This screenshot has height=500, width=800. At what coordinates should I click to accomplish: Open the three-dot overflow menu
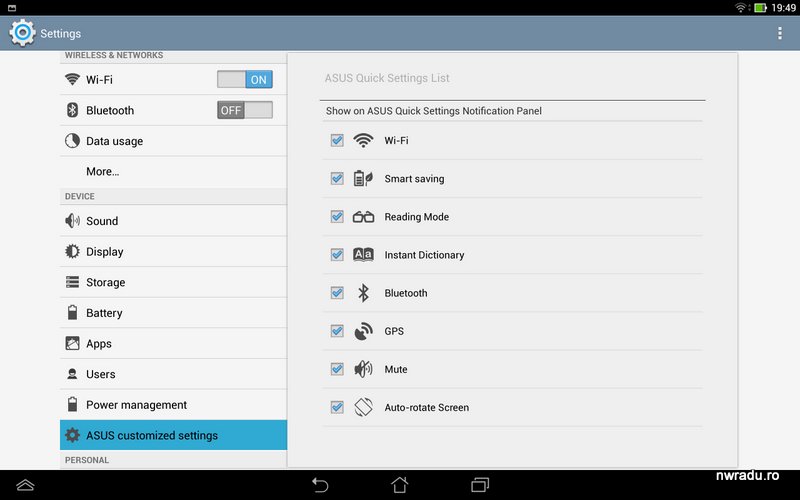pos(779,33)
